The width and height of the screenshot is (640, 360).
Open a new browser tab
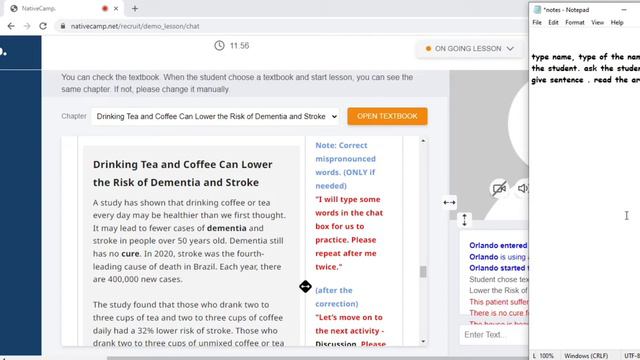tap(135, 8)
